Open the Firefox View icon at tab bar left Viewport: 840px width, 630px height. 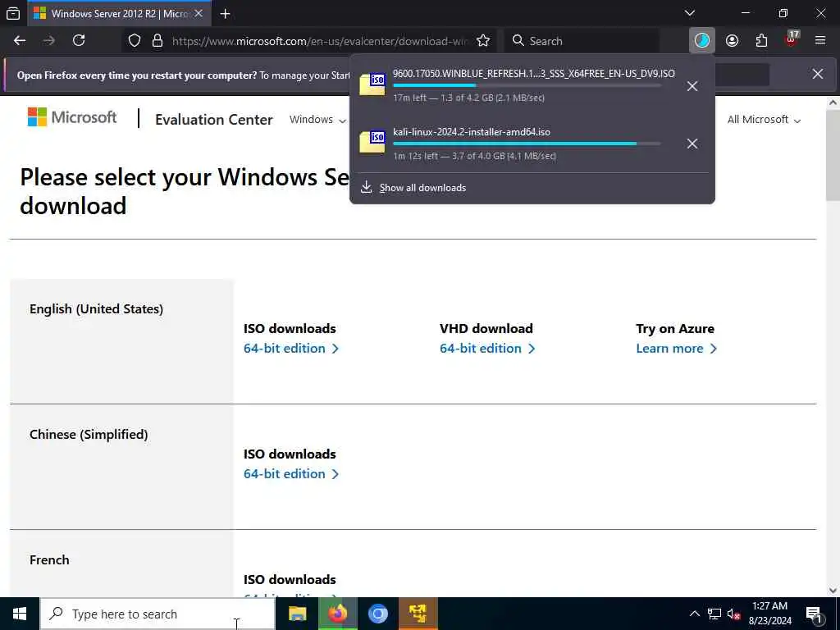pyautogui.click(x=13, y=13)
